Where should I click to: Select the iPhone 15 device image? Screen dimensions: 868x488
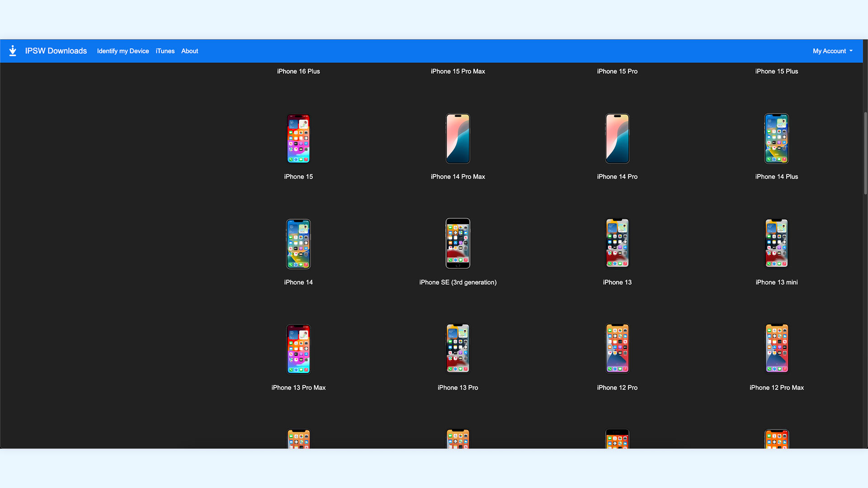(298, 138)
